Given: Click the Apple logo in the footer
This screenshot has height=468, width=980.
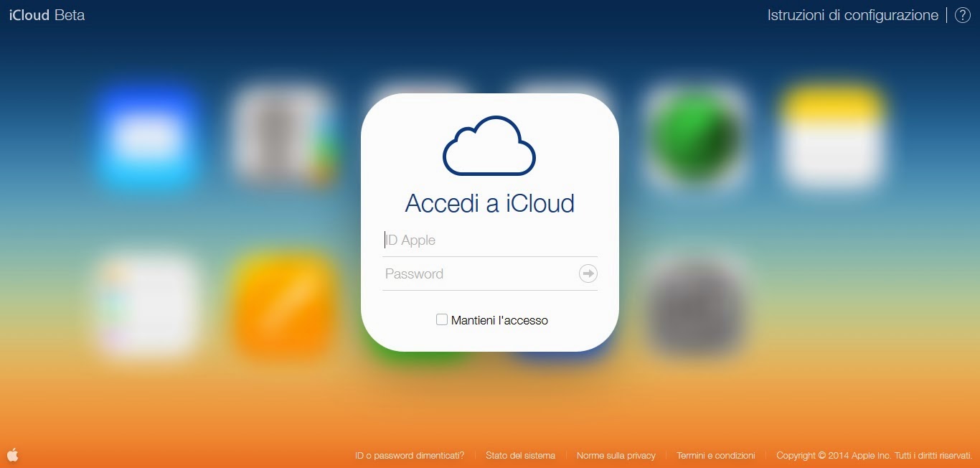Looking at the screenshot, I should point(13,454).
